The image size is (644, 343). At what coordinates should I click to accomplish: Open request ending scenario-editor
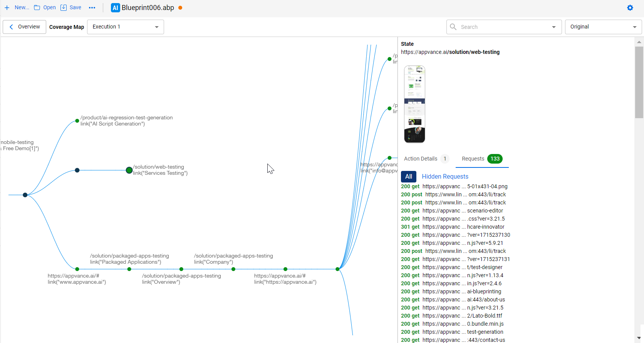pos(452,211)
